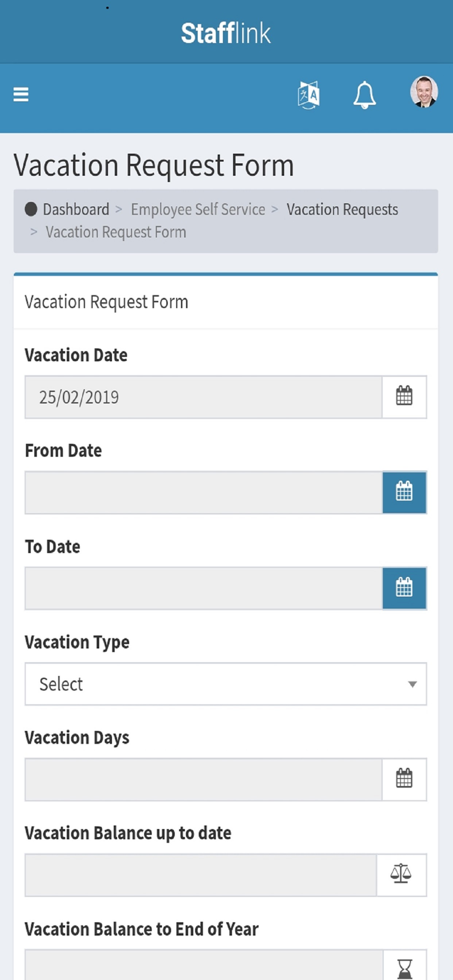This screenshot has width=453, height=980.
Task: Click the Vacation Date calendar icon
Action: click(x=404, y=396)
